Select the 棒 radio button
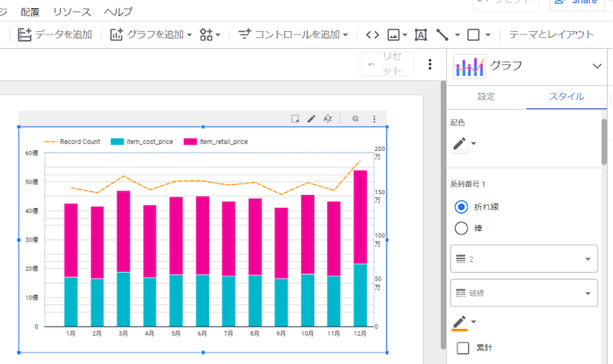613x364 pixels. coord(461,228)
